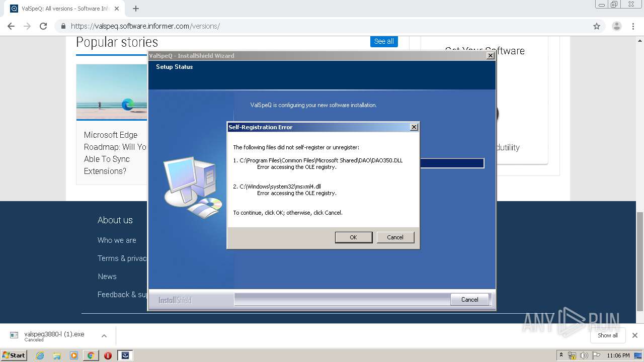644x362 pixels.
Task: Click msxml4.dll error path text
Action: (280, 187)
